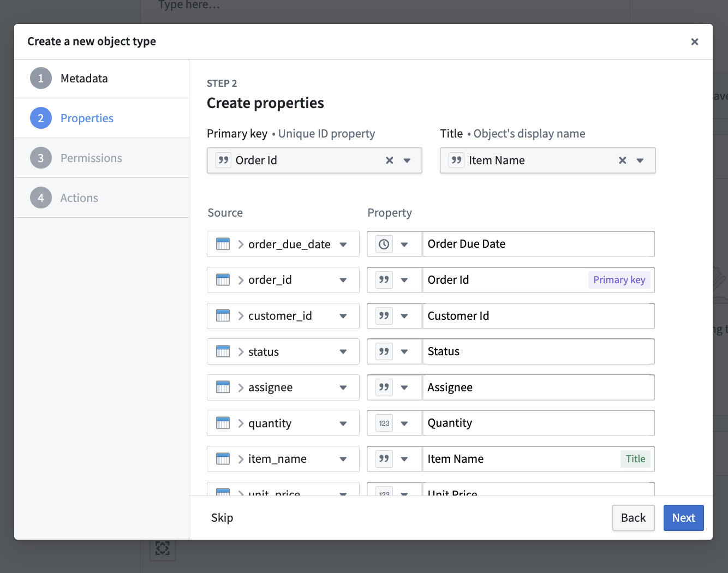
Task: Open type dropdown for the Status property
Action: pyautogui.click(x=404, y=351)
